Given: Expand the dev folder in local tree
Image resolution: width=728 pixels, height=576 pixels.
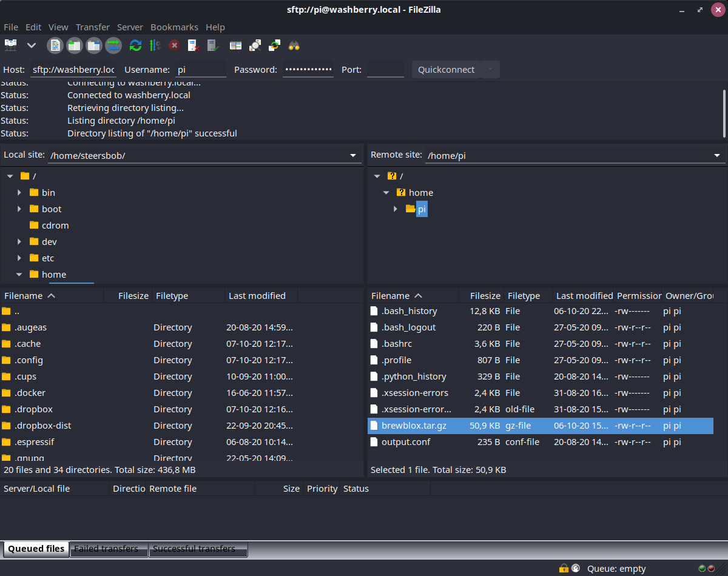Looking at the screenshot, I should (x=19, y=241).
